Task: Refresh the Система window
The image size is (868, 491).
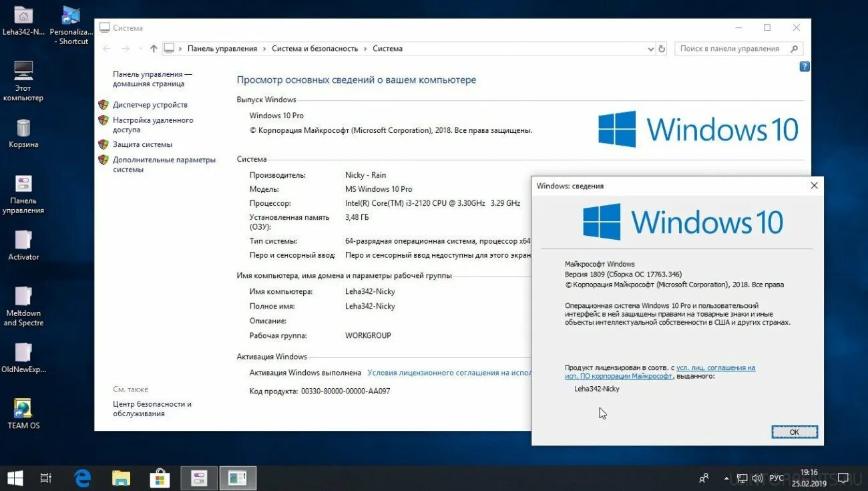Action: pyautogui.click(x=662, y=49)
